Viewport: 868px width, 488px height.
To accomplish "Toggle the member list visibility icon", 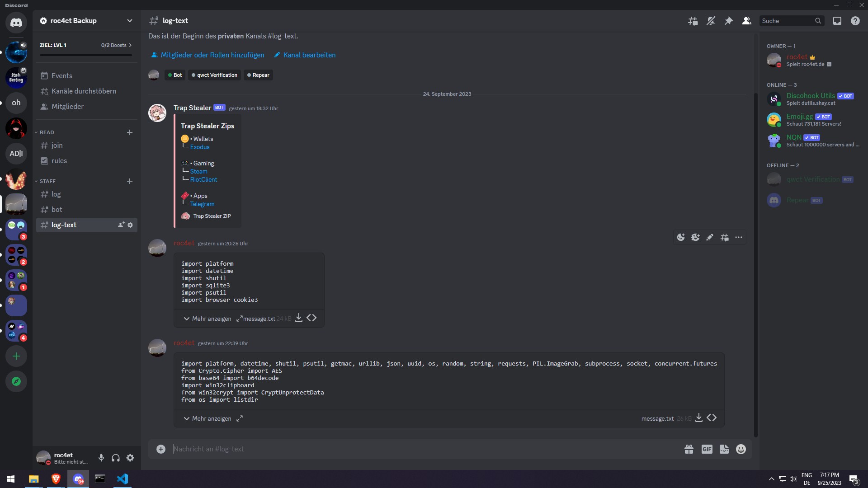I will tap(747, 21).
